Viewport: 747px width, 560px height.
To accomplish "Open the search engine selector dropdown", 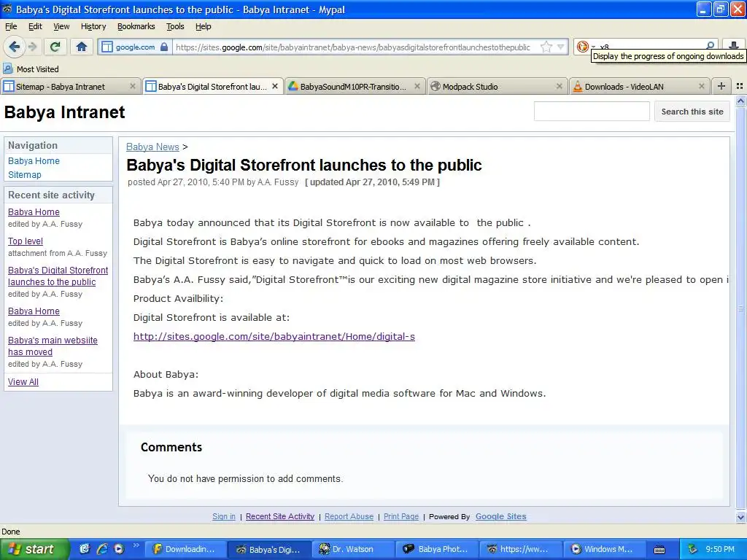I will click(584, 47).
